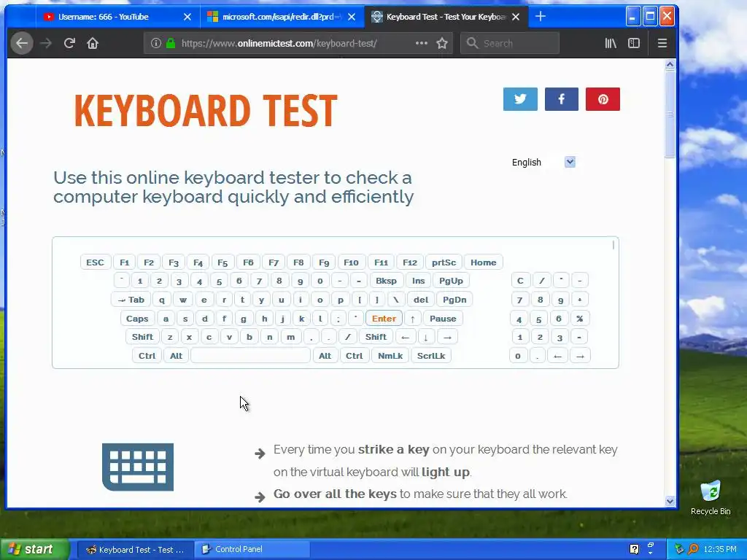The height and width of the screenshot is (560, 747).
Task: Click the green padlock security icon
Action: (x=171, y=43)
